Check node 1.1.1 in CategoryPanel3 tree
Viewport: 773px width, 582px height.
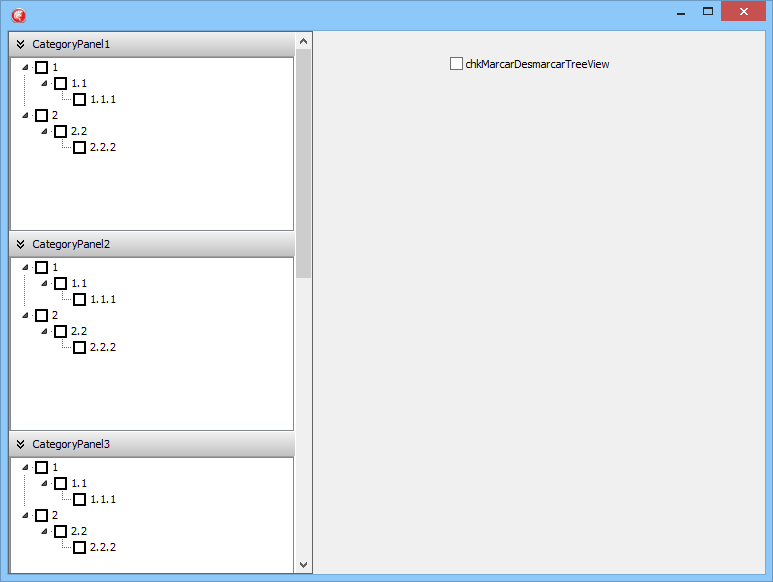click(x=79, y=500)
